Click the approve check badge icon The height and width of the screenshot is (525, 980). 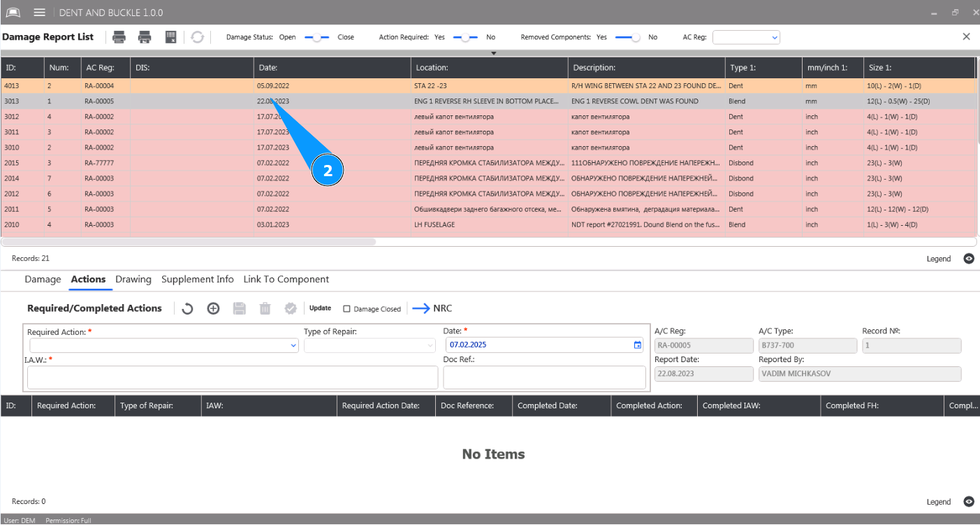click(x=291, y=308)
